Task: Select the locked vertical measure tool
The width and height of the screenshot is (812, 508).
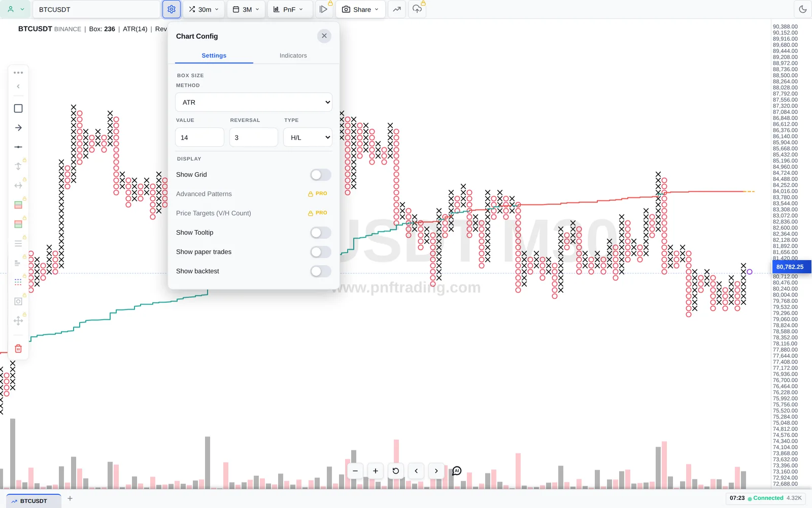Action: pyautogui.click(x=18, y=166)
